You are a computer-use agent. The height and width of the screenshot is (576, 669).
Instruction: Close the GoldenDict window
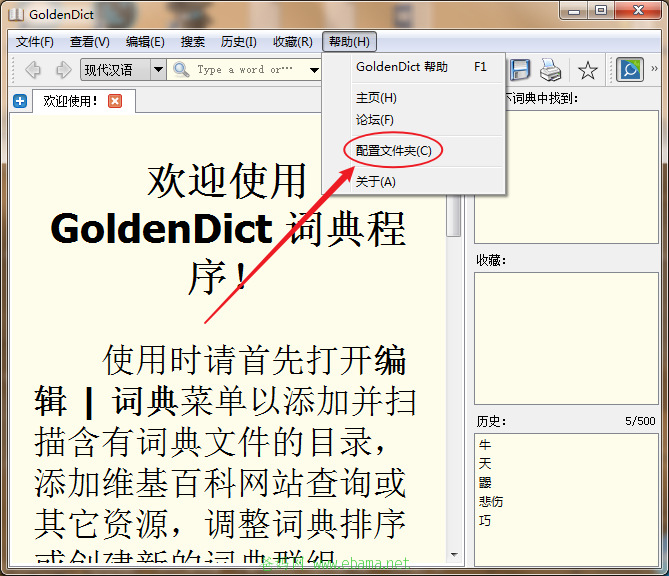click(638, 11)
